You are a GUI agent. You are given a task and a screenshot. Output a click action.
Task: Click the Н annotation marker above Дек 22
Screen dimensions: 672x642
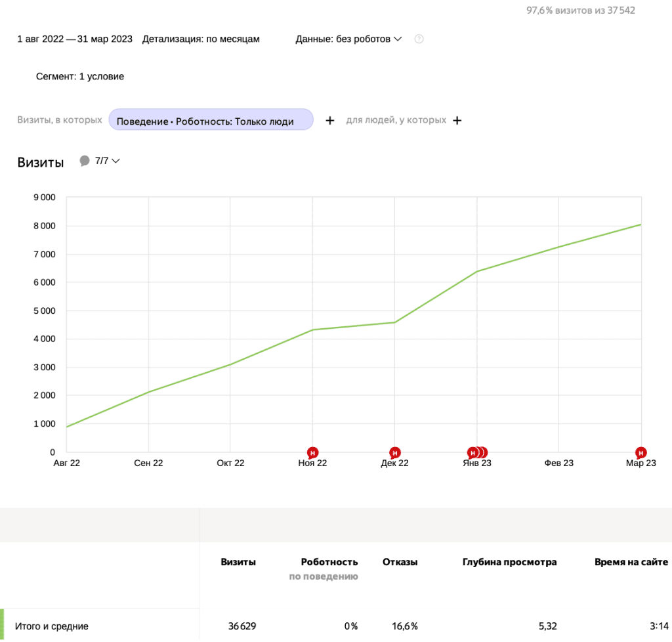394,452
